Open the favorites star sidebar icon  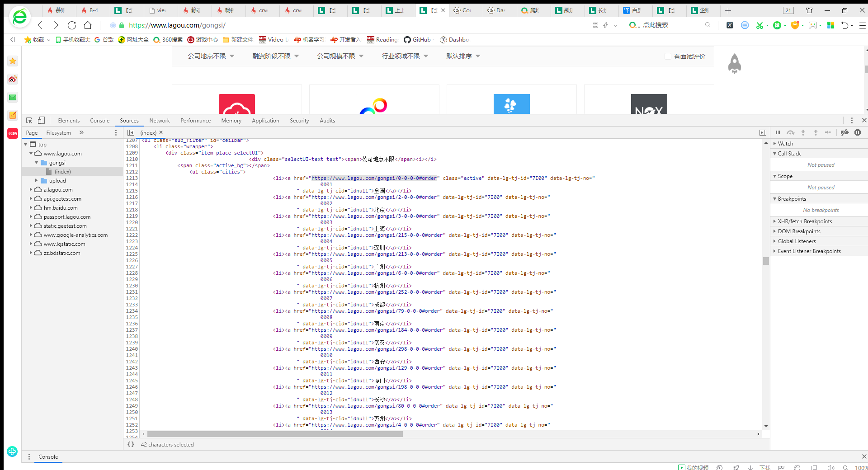[x=13, y=61]
